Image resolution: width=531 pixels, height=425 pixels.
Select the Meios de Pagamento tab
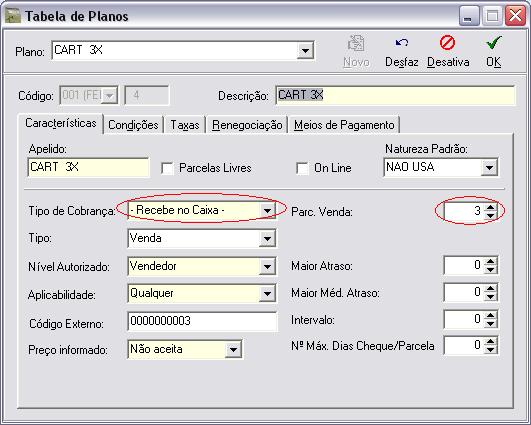pyautogui.click(x=344, y=125)
